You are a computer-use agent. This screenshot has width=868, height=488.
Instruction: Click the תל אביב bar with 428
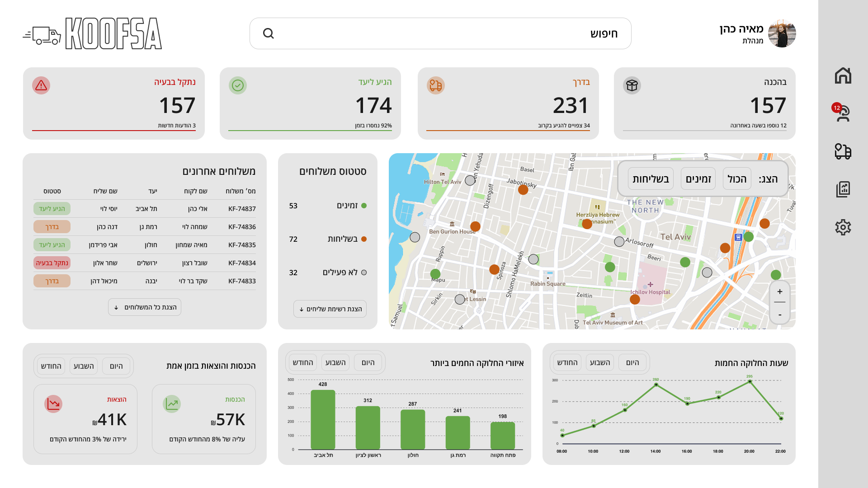pos(323,420)
